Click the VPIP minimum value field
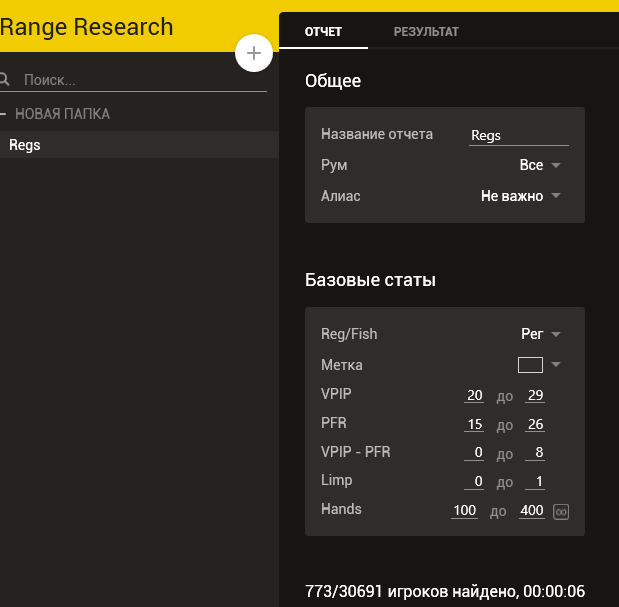The height and width of the screenshot is (607, 619). point(474,396)
